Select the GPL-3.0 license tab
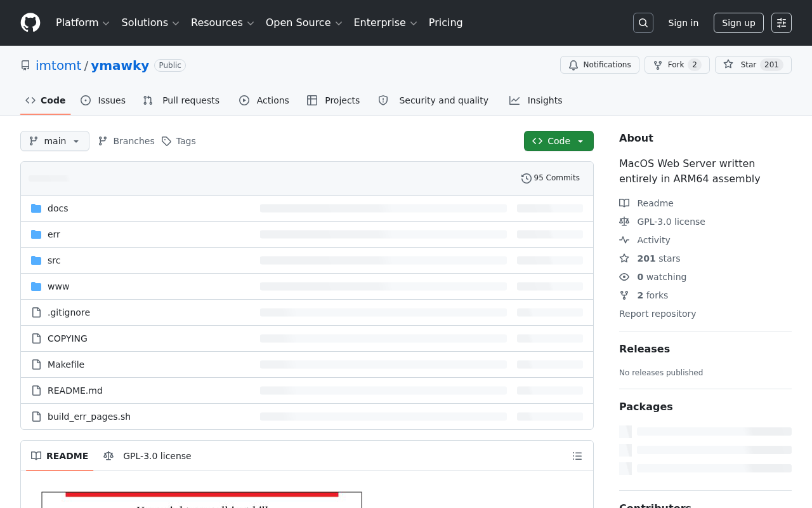The image size is (812, 508). (147, 456)
